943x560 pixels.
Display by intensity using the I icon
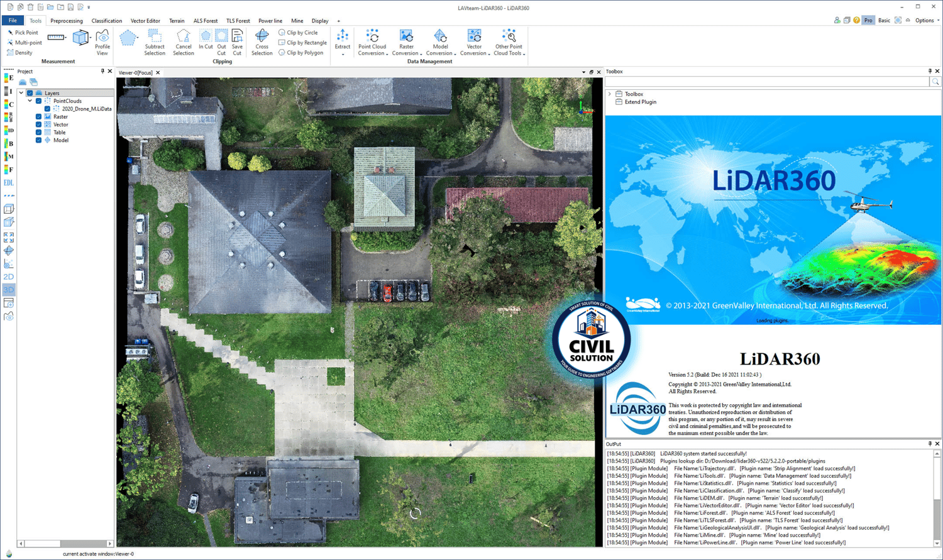tap(9, 91)
